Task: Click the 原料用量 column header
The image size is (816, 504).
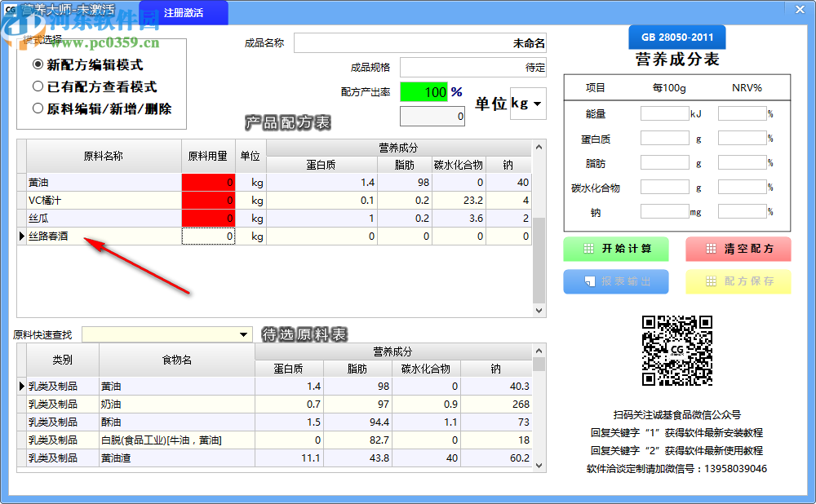Action: tap(208, 156)
